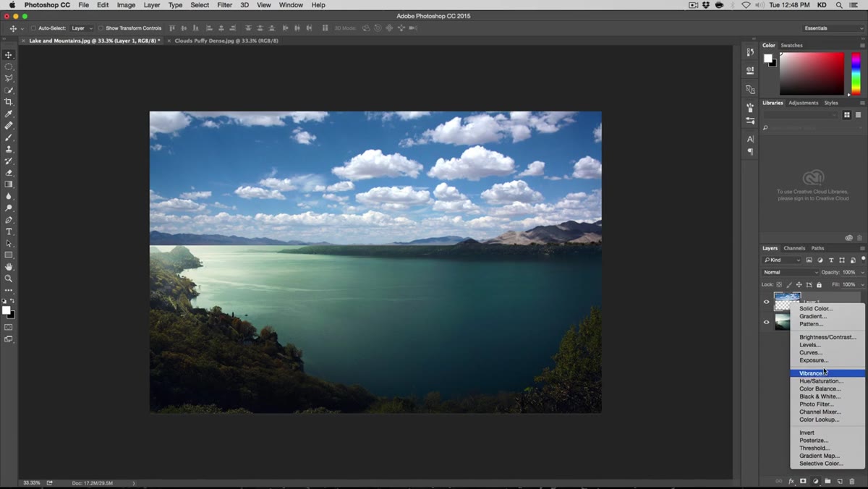Screen dimensions: 868x489
Task: Select the Brush tool
Action: (9, 137)
